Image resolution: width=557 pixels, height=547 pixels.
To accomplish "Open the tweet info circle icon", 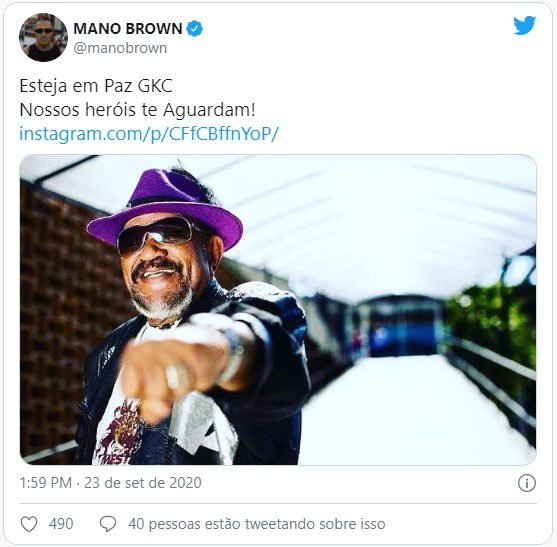I will (x=526, y=483).
